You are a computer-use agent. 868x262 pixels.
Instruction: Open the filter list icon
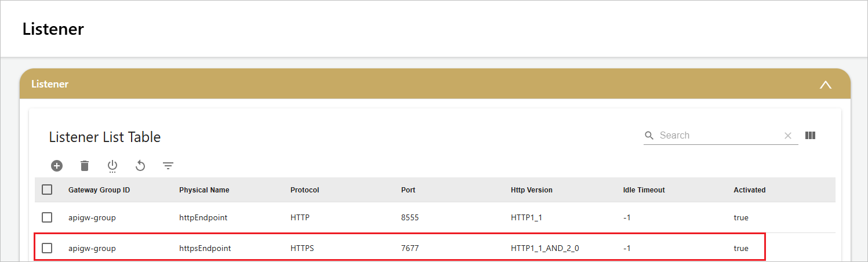(x=168, y=166)
